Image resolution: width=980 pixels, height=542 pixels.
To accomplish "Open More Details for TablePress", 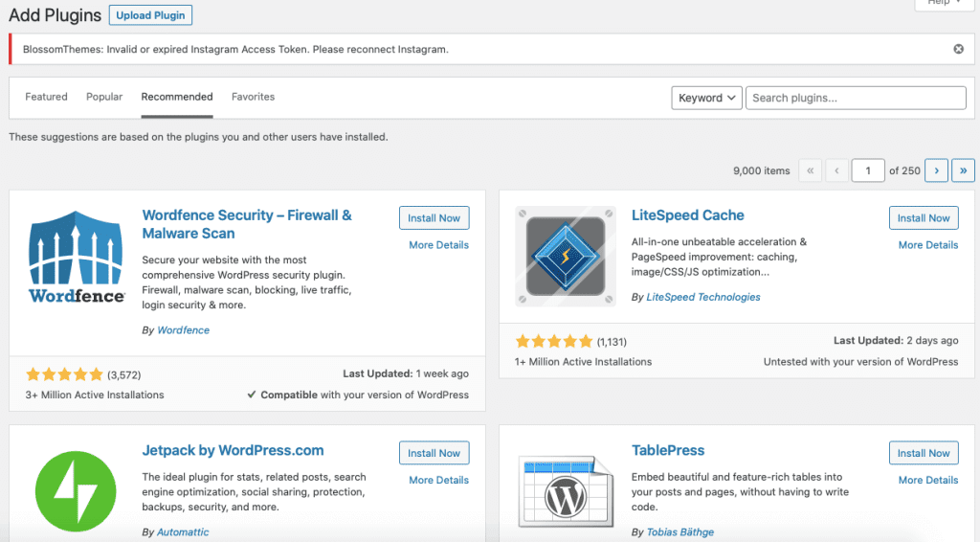I will tap(928, 480).
